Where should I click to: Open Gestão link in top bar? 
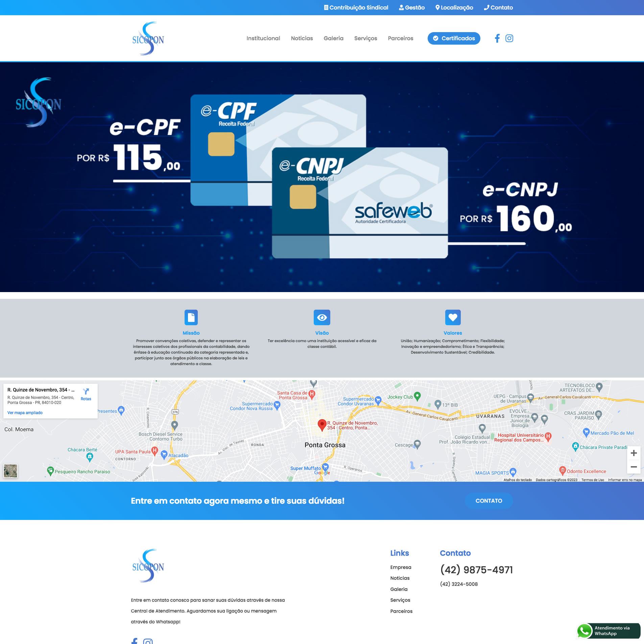412,7
